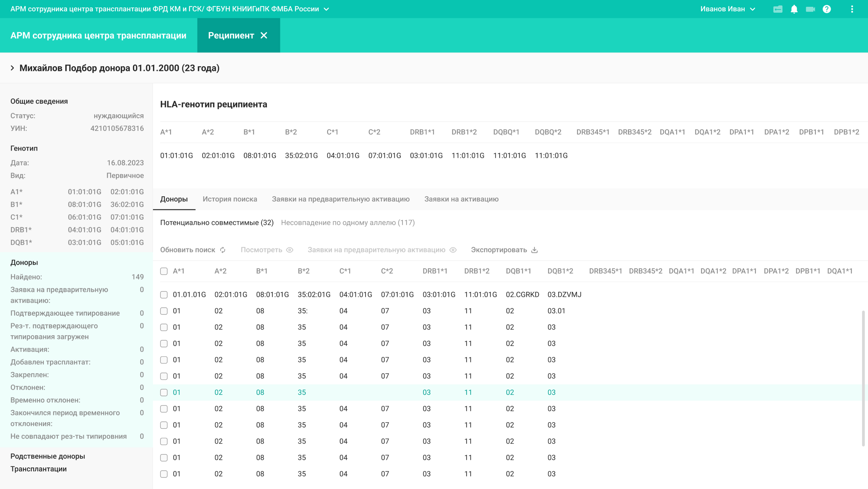This screenshot has width=868, height=489.
Task: Click the vertical scrollbar of the donors table
Action: pos(863,378)
